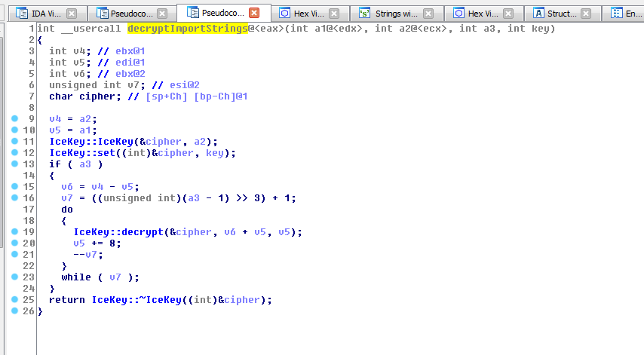The image size is (644, 355).
Task: Toggle breakpoint dot on line 21
Action: pyautogui.click(x=15, y=254)
